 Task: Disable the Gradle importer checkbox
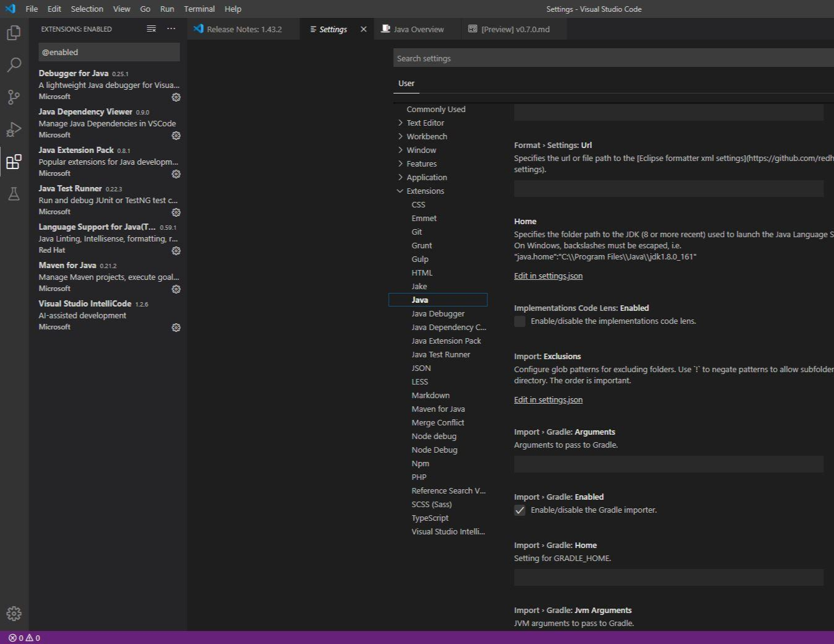click(519, 510)
